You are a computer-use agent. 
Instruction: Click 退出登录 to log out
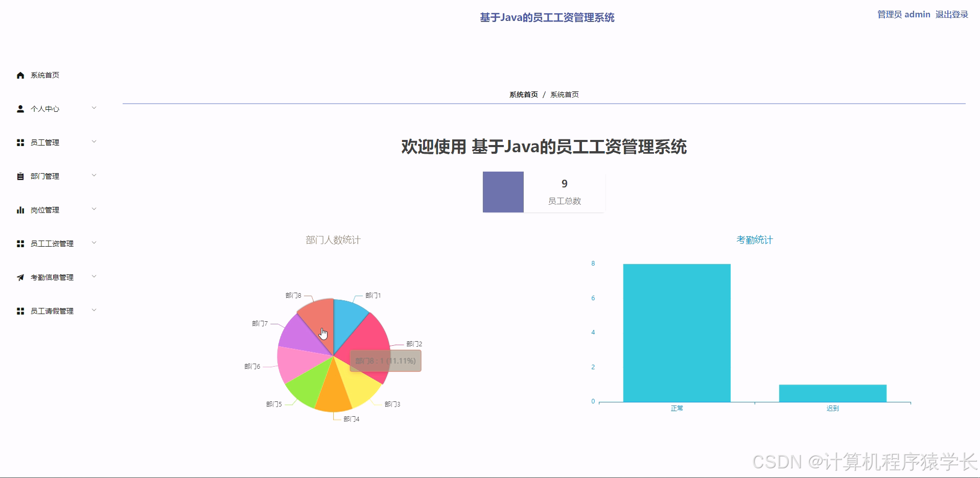[951, 14]
